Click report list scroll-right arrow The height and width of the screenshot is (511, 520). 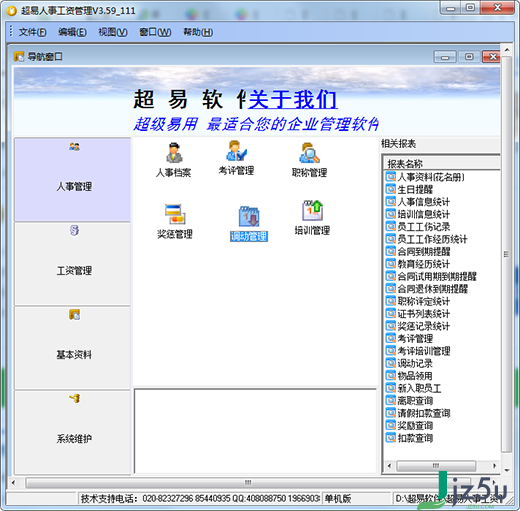tap(494, 466)
